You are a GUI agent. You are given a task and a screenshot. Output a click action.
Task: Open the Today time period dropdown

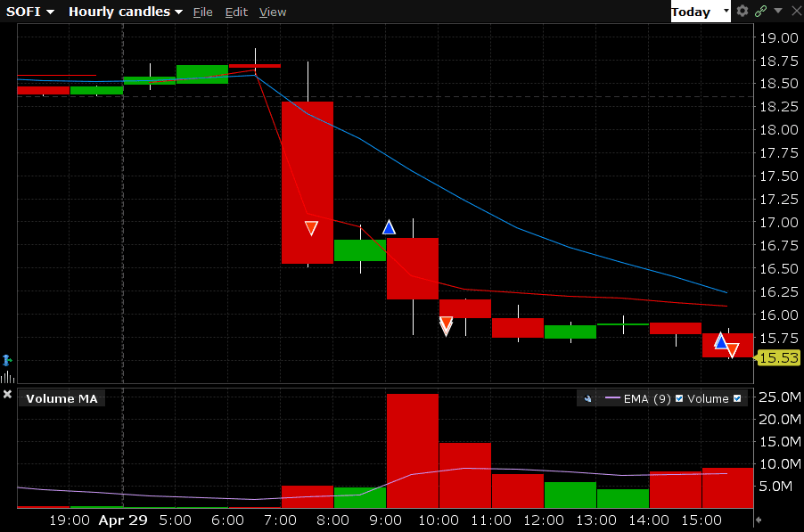point(701,12)
